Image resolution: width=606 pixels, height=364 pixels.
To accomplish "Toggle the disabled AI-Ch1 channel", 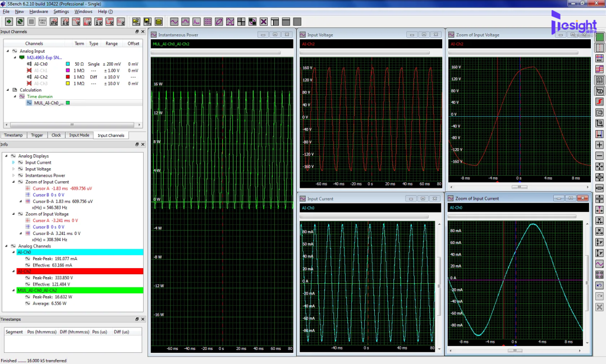I will [29, 70].
